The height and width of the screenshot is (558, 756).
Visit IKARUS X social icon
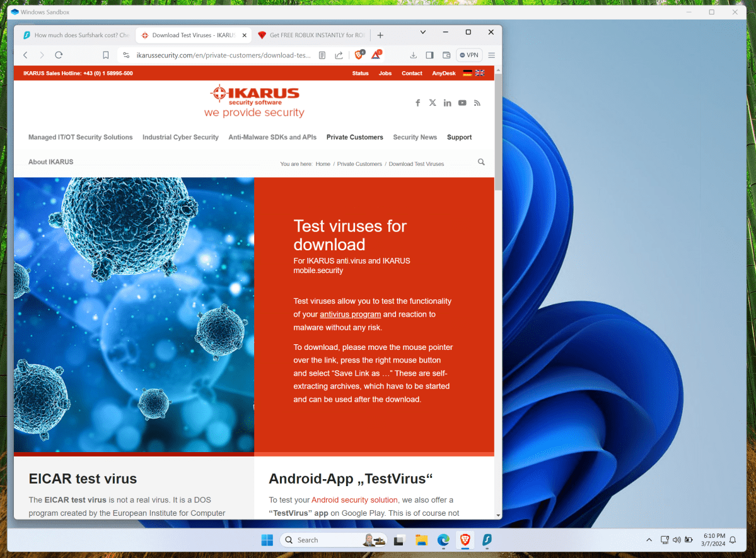(433, 102)
